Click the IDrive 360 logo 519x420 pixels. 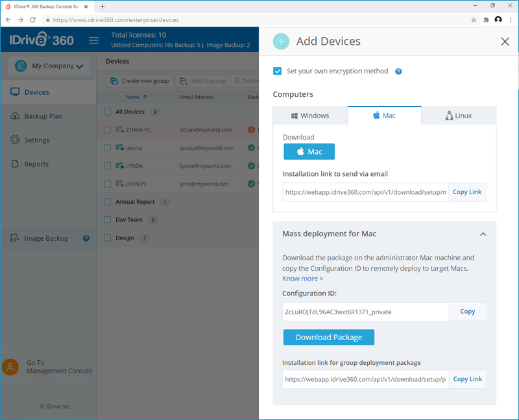(x=42, y=40)
